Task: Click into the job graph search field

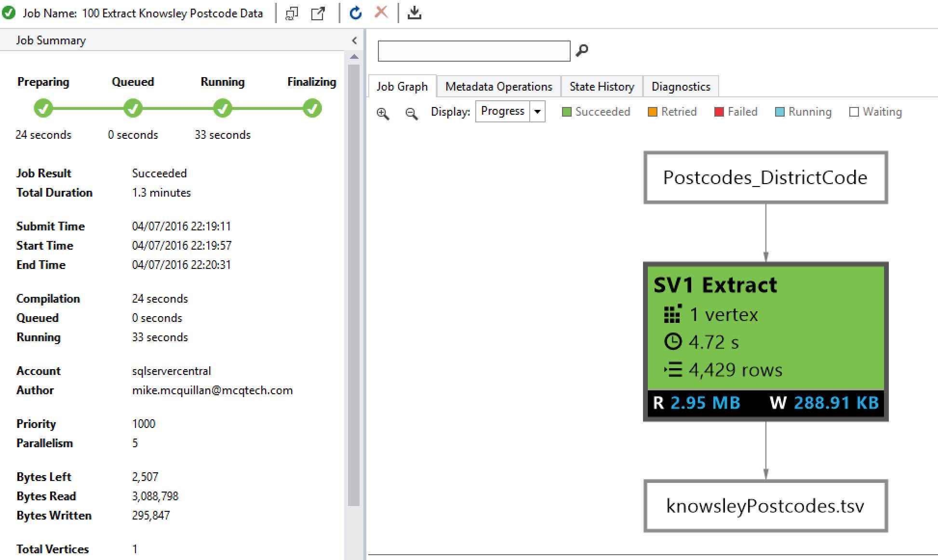Action: click(x=473, y=51)
